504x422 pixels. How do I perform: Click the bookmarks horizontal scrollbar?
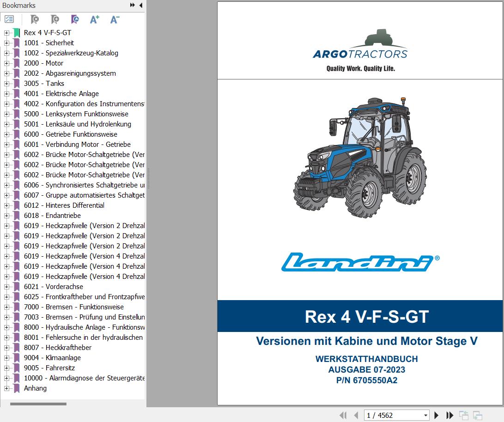pyautogui.click(x=38, y=404)
